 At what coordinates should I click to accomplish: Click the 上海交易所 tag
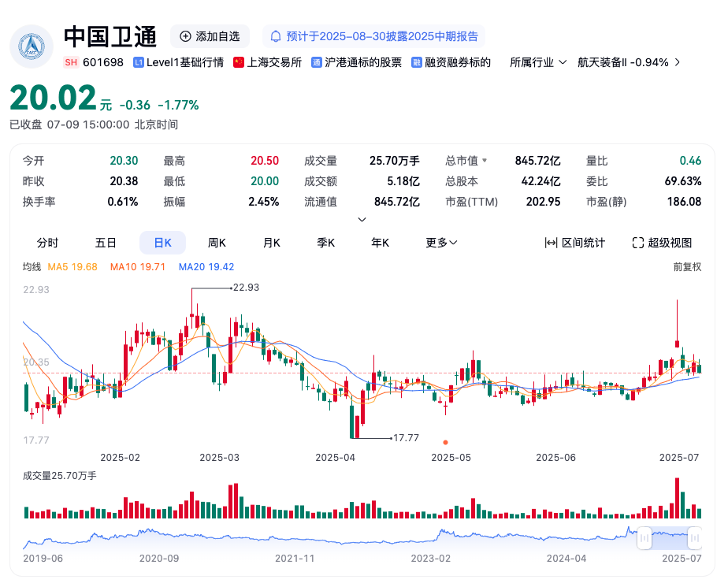click(x=267, y=62)
